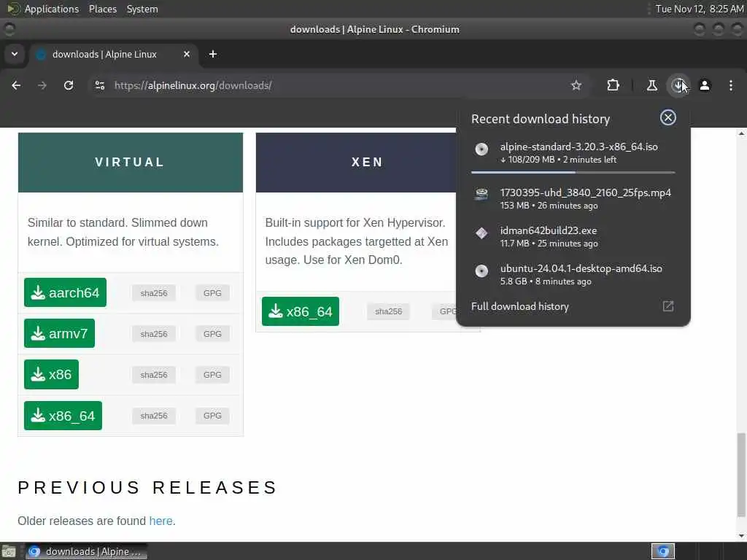This screenshot has height=560, width=747.
Task: Click the clock showing Tue Nov 12
Action: (x=700, y=9)
